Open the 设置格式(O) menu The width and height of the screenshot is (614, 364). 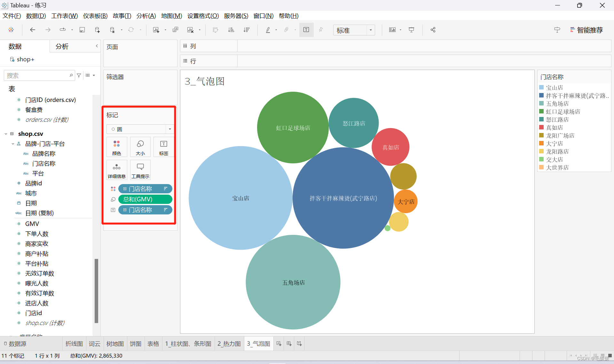coord(203,16)
